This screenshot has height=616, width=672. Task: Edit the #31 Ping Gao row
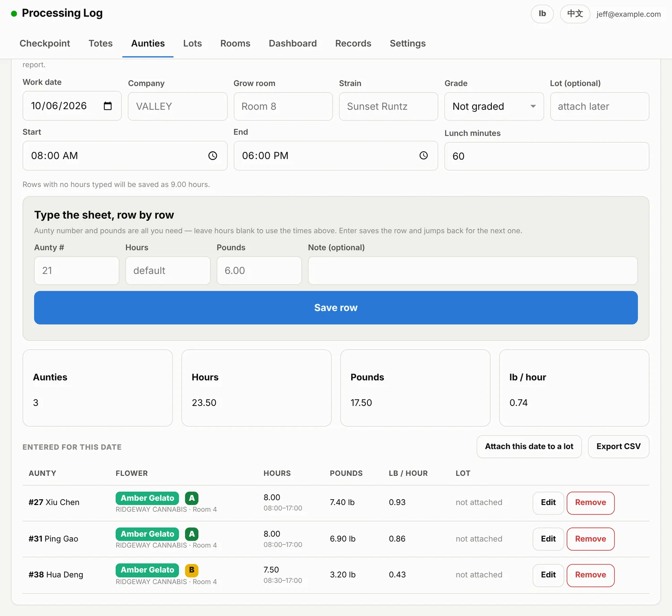coord(548,539)
